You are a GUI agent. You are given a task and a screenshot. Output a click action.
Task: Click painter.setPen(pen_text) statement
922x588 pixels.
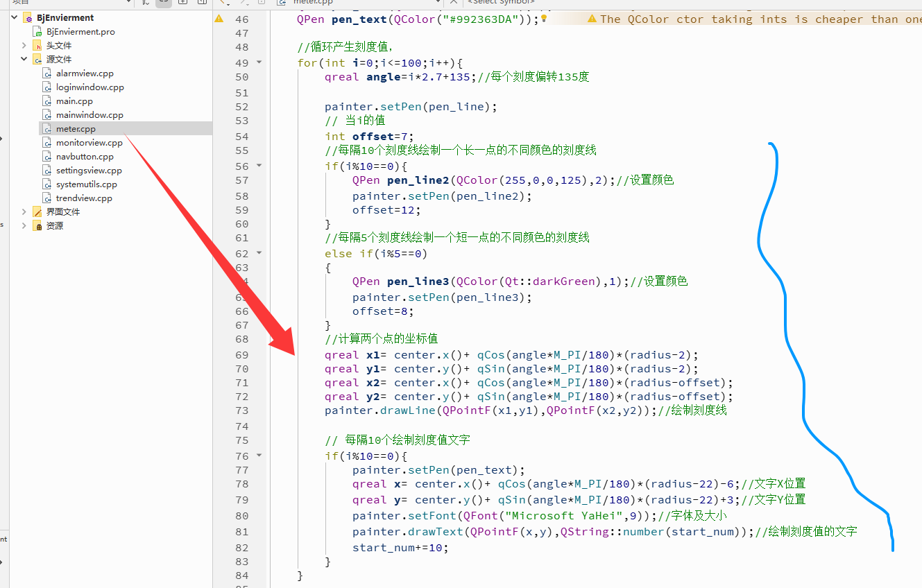coord(439,470)
